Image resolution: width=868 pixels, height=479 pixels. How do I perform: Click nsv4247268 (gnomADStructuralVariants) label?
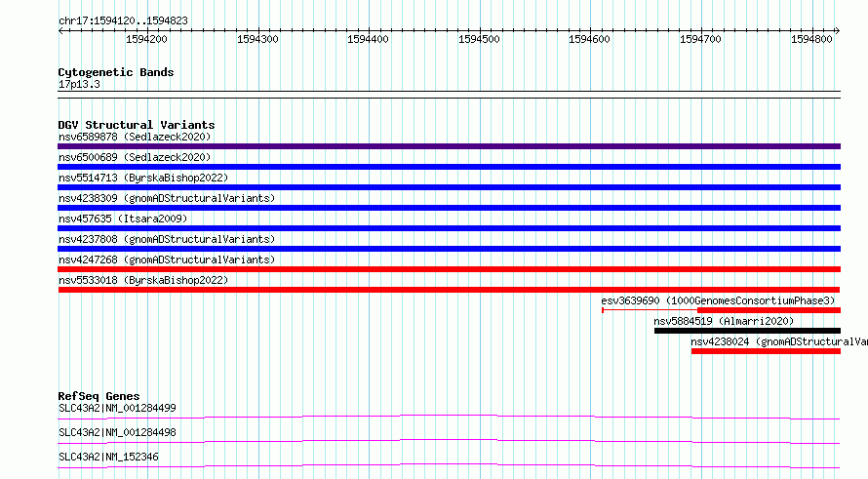click(x=167, y=259)
